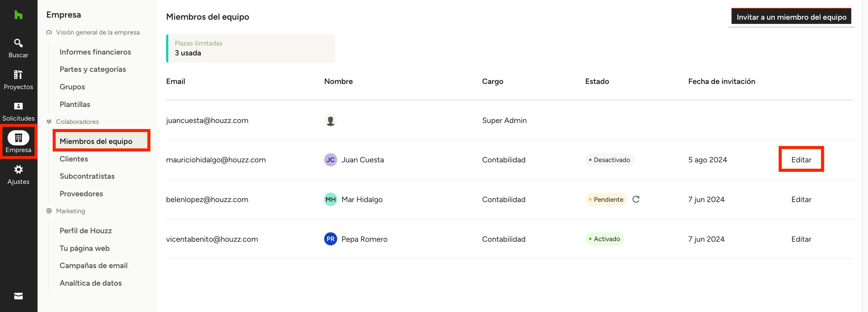Open Informes financieros menu item
Viewport: 868px width, 312px height.
coord(95,52)
